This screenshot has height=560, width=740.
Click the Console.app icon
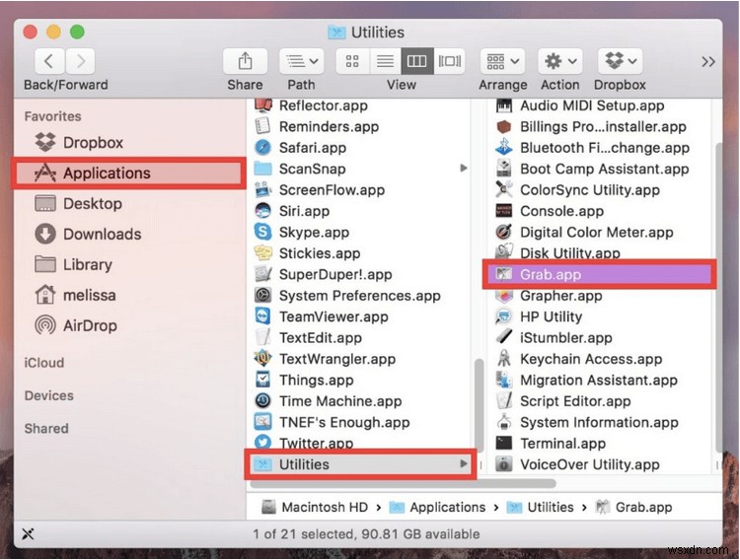[x=503, y=211]
